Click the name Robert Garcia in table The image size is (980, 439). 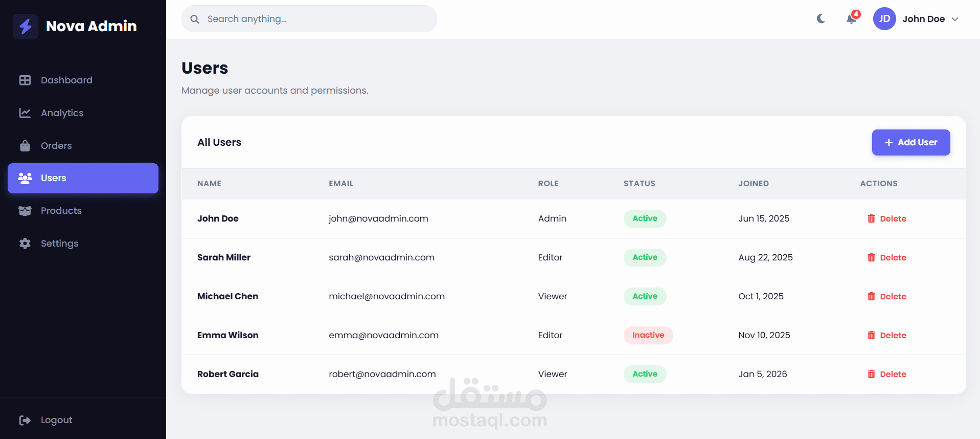[x=228, y=374]
